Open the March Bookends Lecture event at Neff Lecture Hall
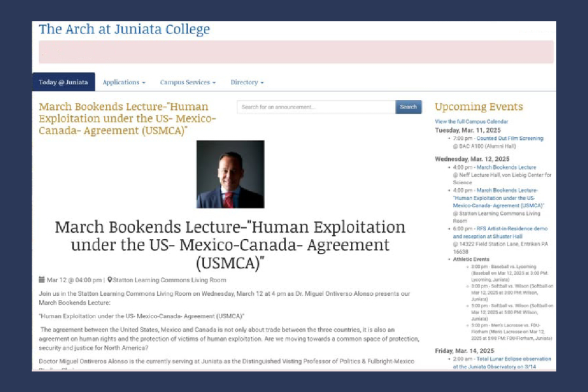588x392 pixels. tap(506, 167)
